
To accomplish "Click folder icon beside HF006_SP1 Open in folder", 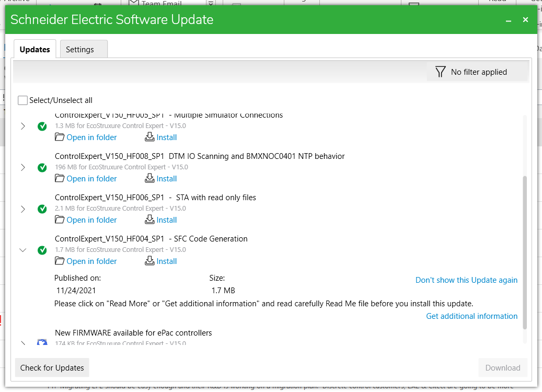I will [60, 220].
